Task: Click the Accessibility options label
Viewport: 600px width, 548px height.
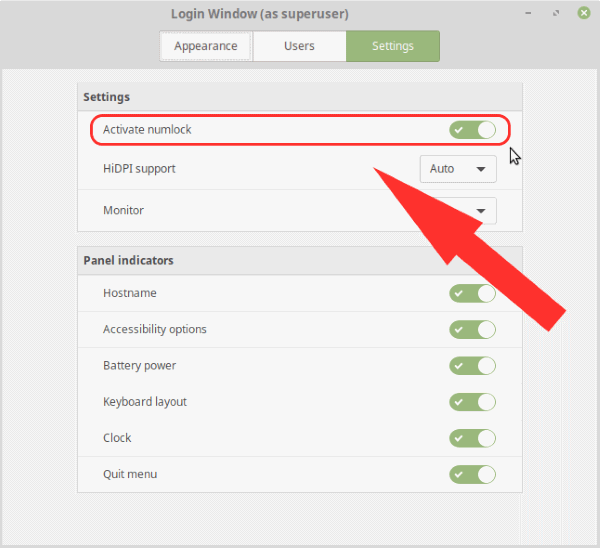Action: click(x=155, y=329)
